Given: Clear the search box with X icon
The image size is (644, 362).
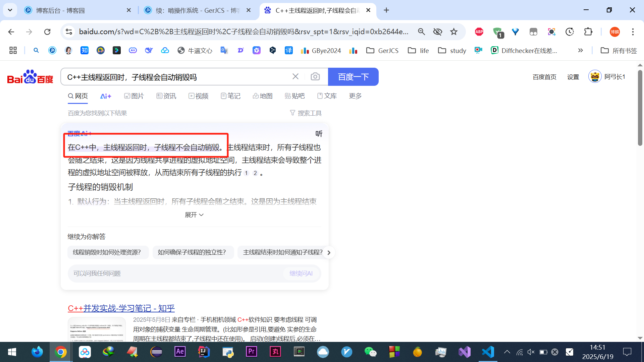Looking at the screenshot, I should [296, 77].
